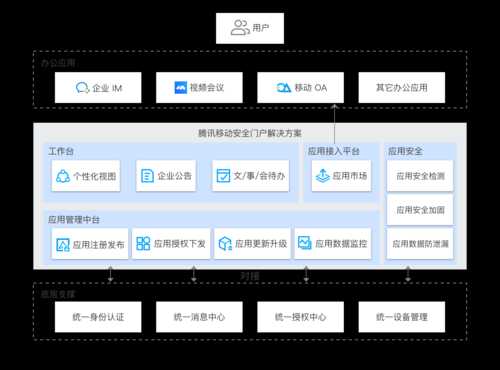Click the 应用授权下发 grid icon
The image size is (500, 370).
tap(143, 244)
